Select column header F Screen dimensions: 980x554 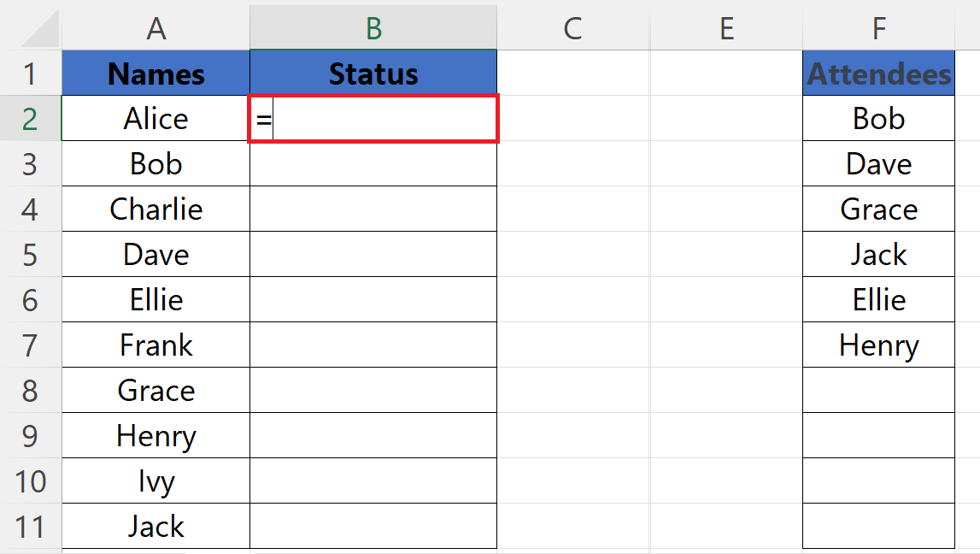[878, 28]
